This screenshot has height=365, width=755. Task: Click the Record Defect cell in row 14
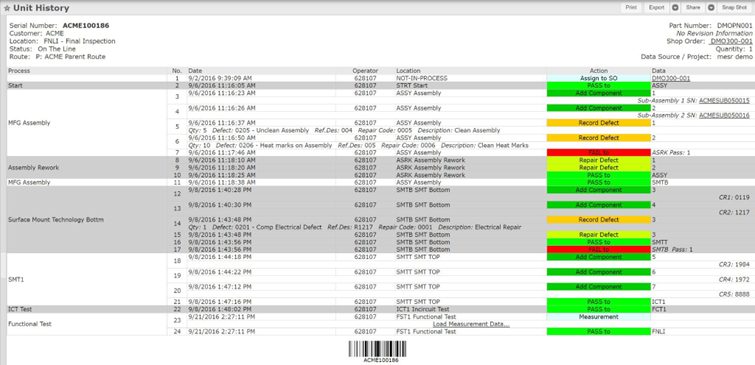[599, 220]
